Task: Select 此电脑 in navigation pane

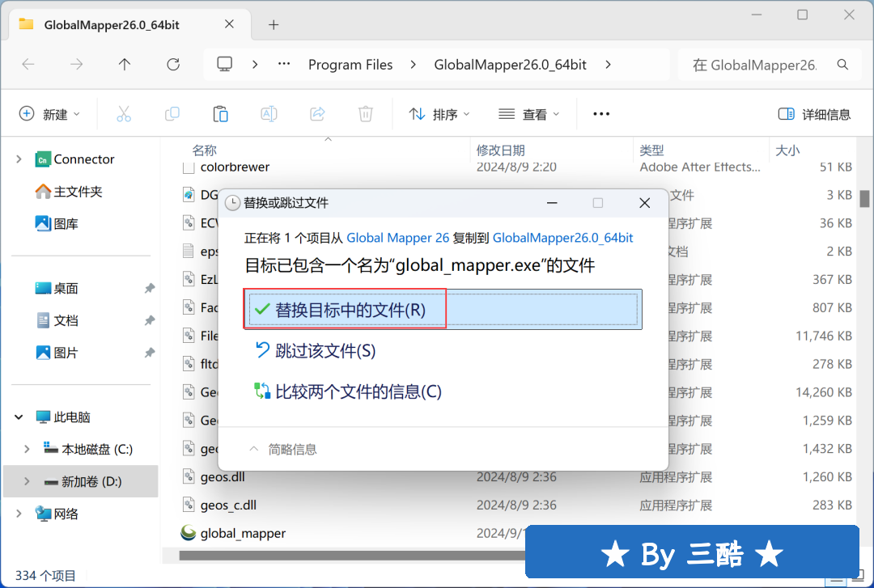Action: coord(71,417)
